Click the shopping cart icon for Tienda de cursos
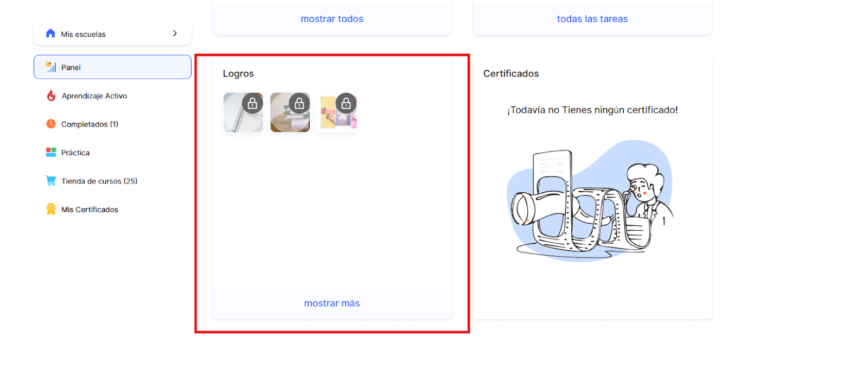Screen dimensions: 868x367 point(51,181)
